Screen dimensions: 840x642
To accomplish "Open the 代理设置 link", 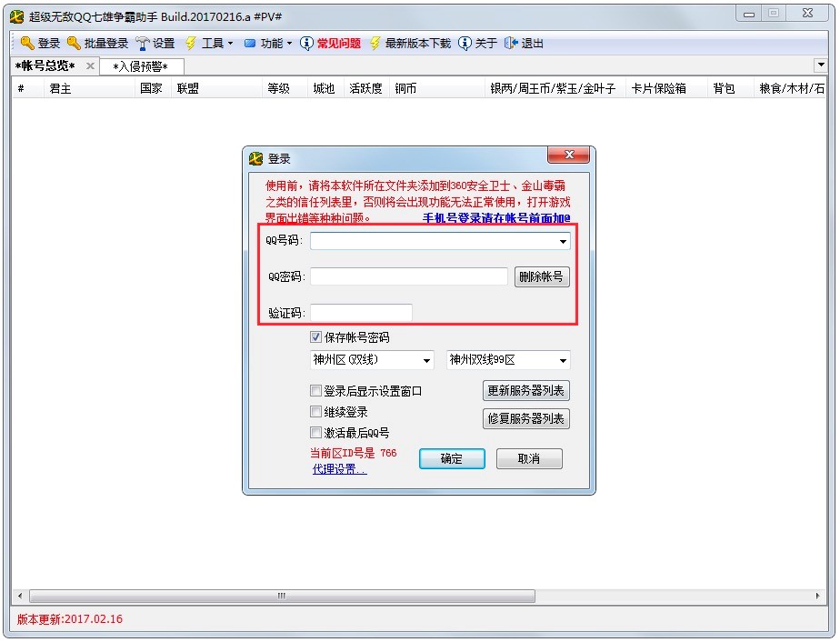I will pyautogui.click(x=339, y=469).
